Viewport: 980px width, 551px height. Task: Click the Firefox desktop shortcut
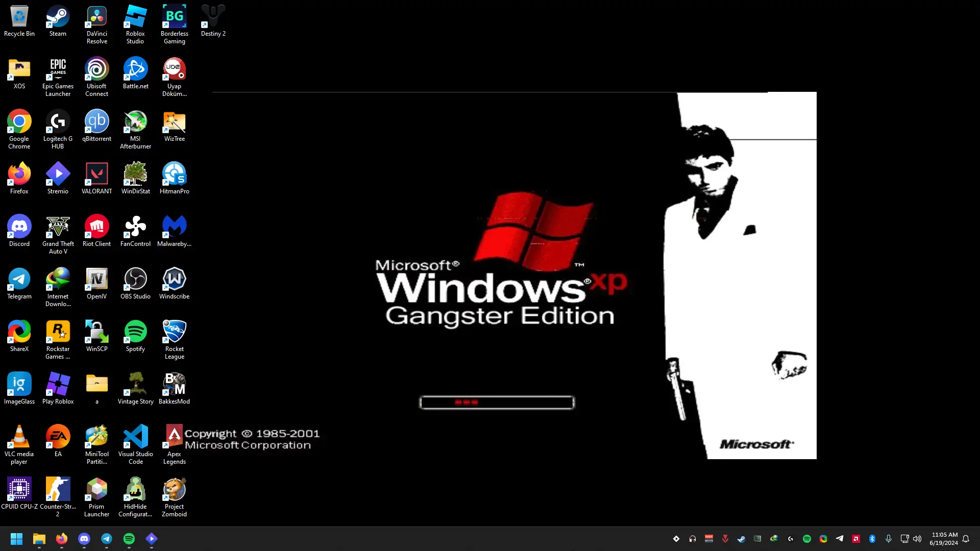[x=19, y=179]
